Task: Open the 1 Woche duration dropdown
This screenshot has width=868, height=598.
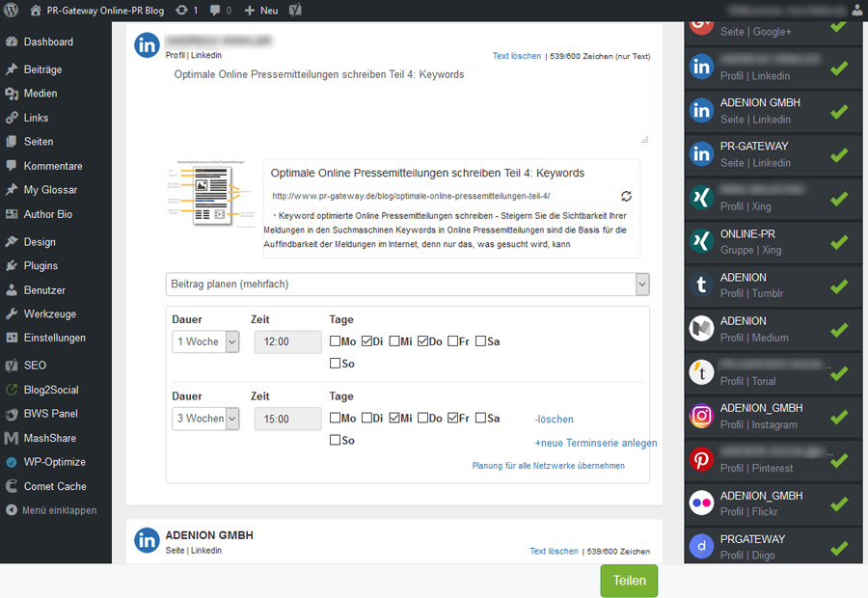Action: [205, 341]
